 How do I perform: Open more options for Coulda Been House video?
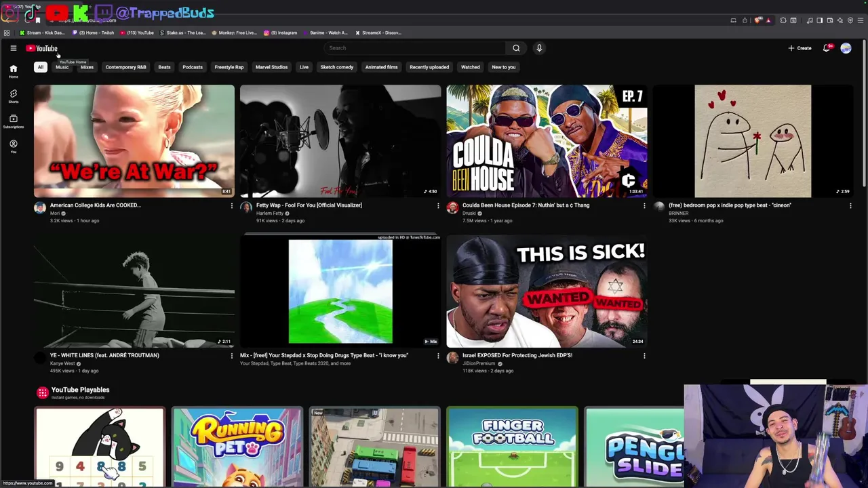[644, 205]
